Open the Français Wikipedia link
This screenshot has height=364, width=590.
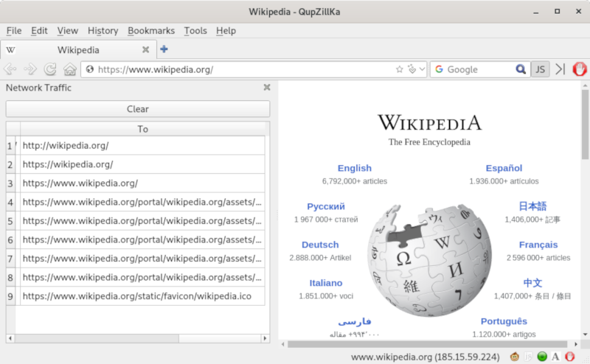click(x=538, y=245)
